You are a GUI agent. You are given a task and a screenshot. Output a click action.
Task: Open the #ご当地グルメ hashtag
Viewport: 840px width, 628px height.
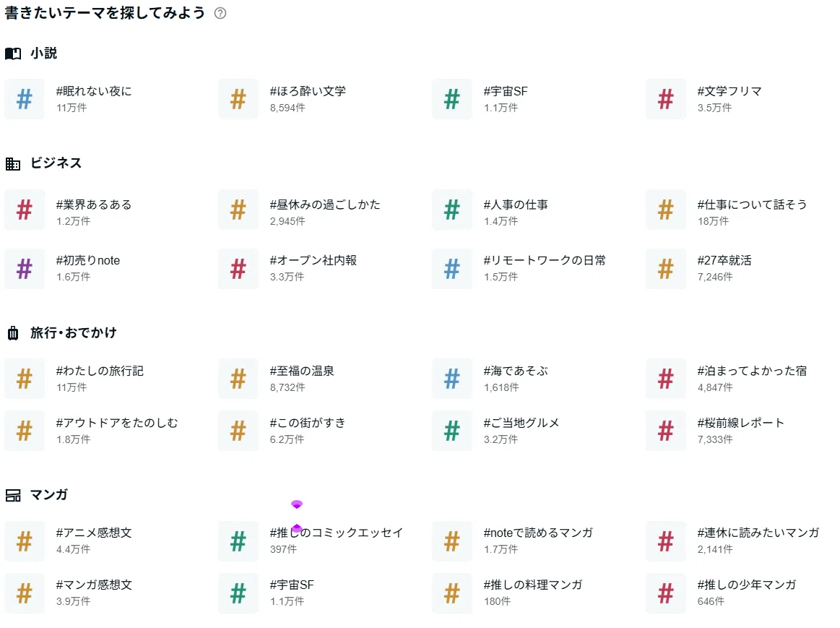point(521,423)
